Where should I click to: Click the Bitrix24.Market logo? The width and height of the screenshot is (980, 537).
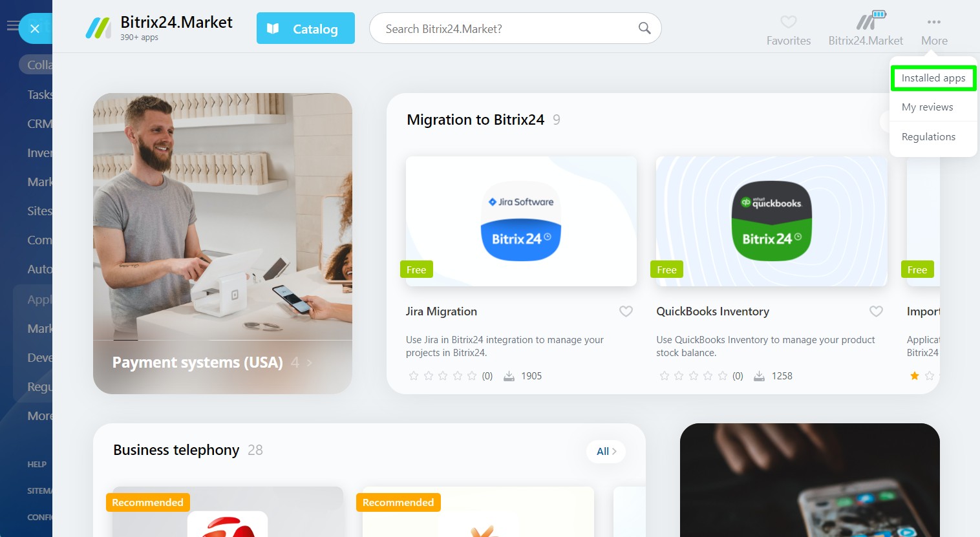point(98,28)
